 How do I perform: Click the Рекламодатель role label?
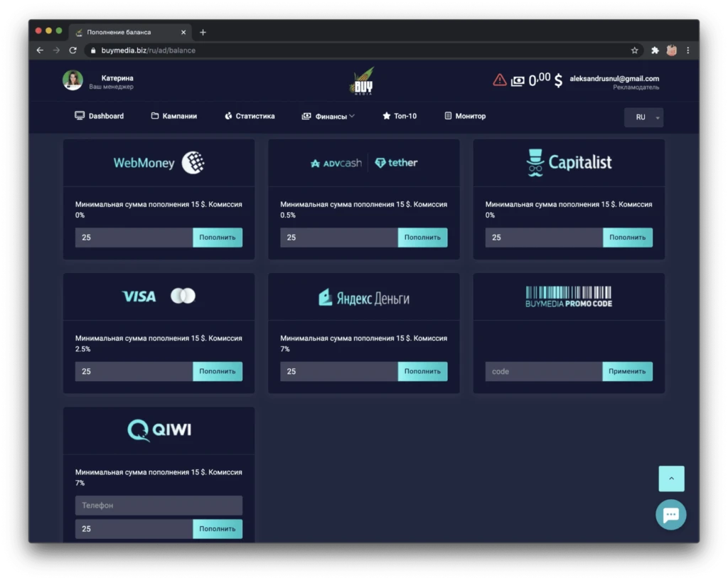[636, 87]
